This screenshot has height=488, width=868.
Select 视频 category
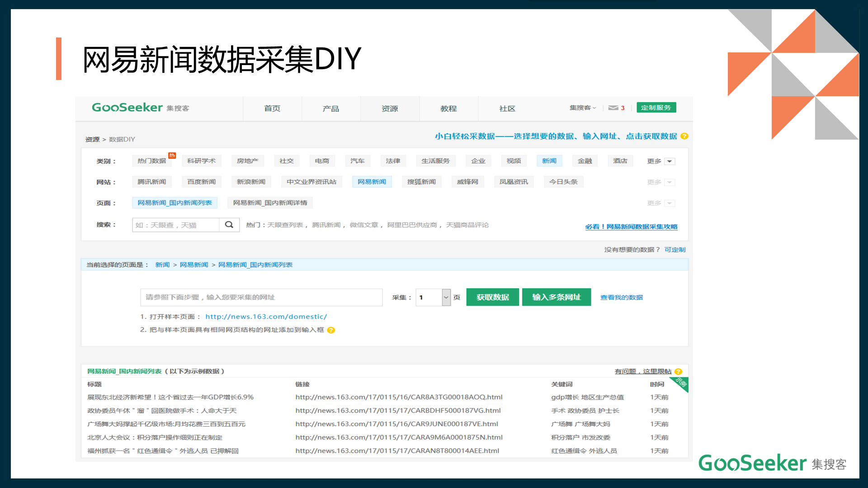click(514, 161)
